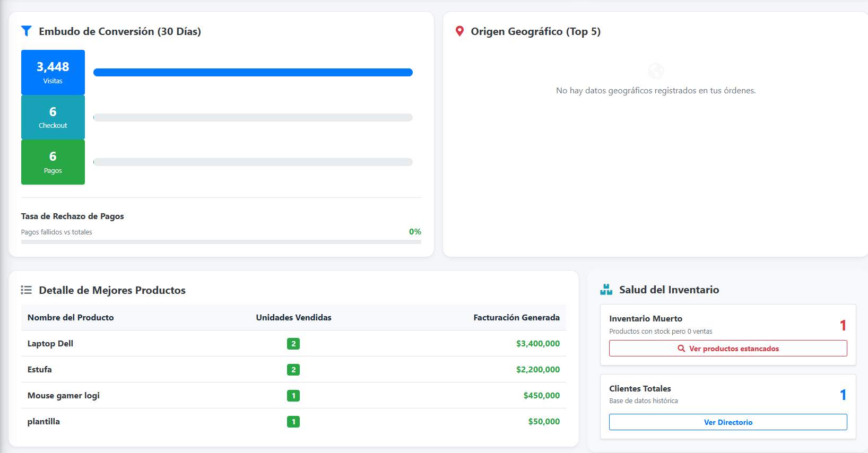Screen dimensions: 868x453
Task: Click the $3,400,000 revenue value
Action: (538, 343)
